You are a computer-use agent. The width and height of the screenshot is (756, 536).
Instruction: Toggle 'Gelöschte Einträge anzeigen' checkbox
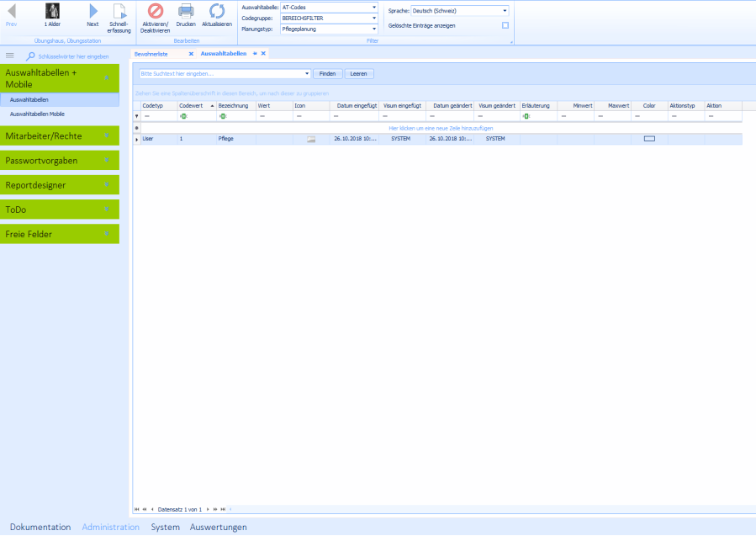tap(505, 25)
